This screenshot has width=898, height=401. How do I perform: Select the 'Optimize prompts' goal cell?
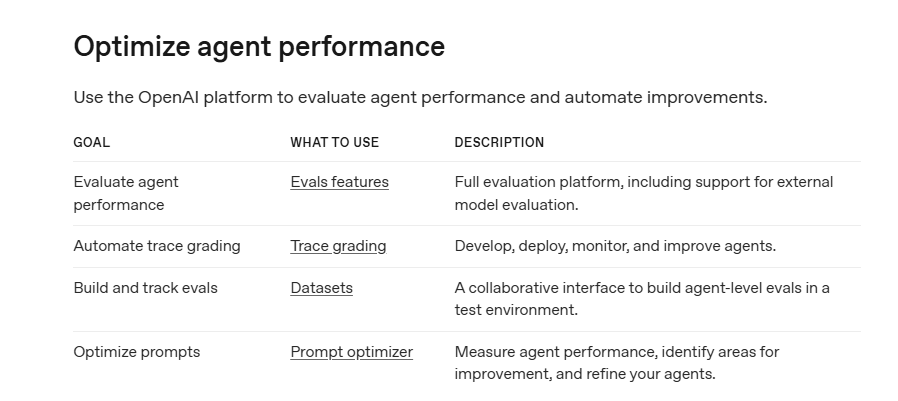pyautogui.click(x=136, y=352)
